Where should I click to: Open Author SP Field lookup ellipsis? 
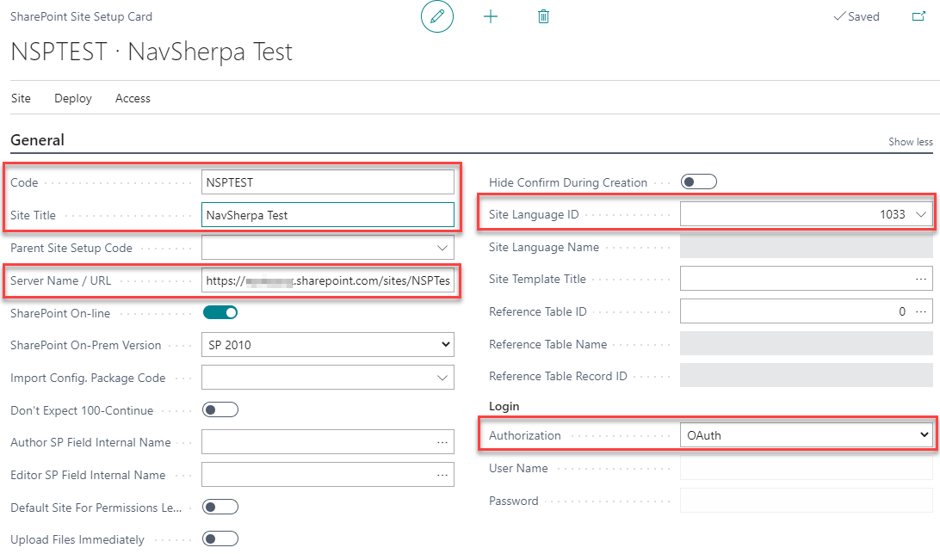442,443
